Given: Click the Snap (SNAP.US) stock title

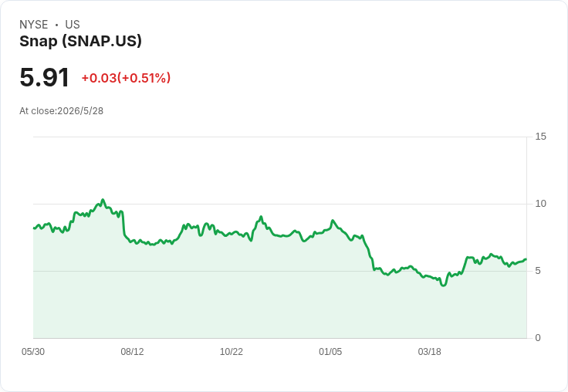Looking at the screenshot, I should 80,41.
